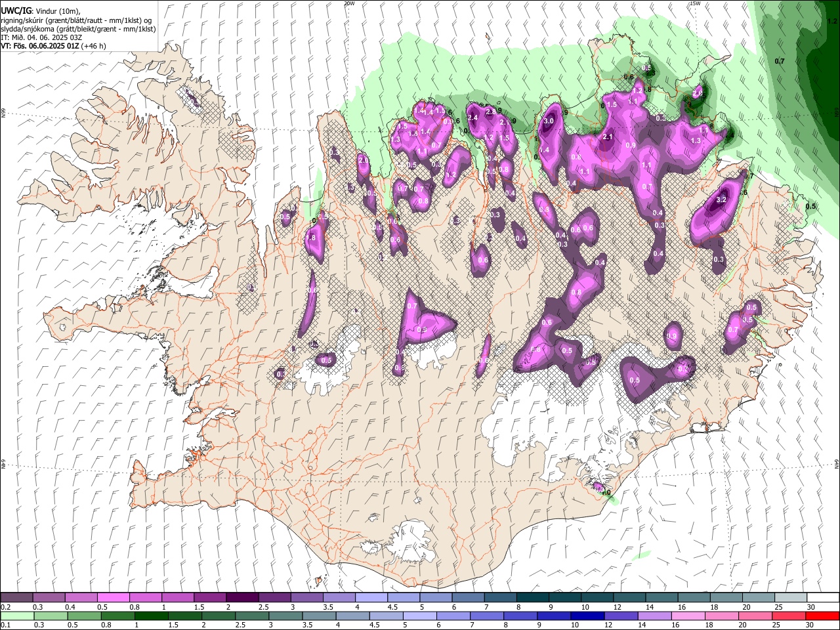This screenshot has height=630, width=840.
Task: Pick upper legend swatch between 1.5 and 2
Action: [x=209, y=597]
